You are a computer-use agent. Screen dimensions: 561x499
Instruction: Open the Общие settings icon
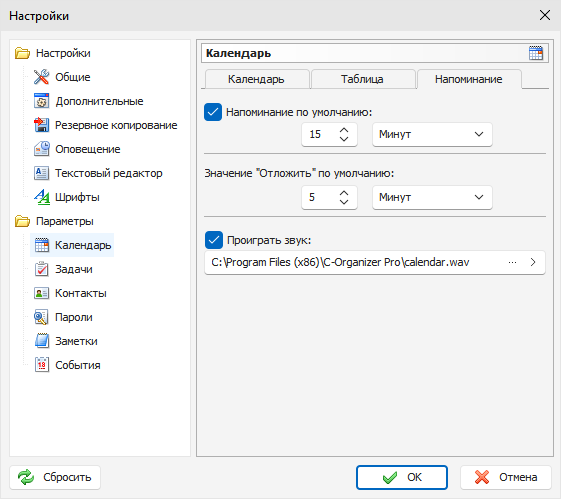42,77
